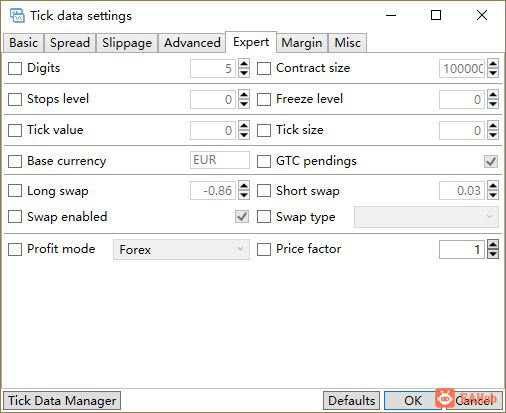
Task: Increase Short swap with up spinner arrow
Action: pos(493,186)
